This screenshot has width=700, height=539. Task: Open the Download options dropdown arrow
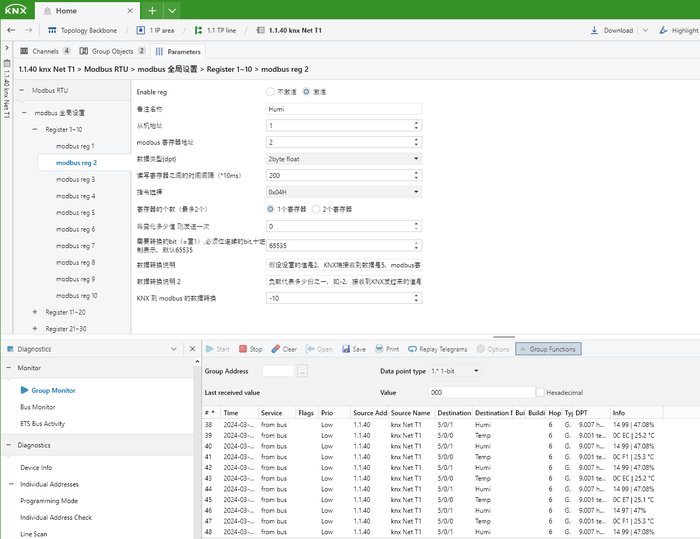645,30
